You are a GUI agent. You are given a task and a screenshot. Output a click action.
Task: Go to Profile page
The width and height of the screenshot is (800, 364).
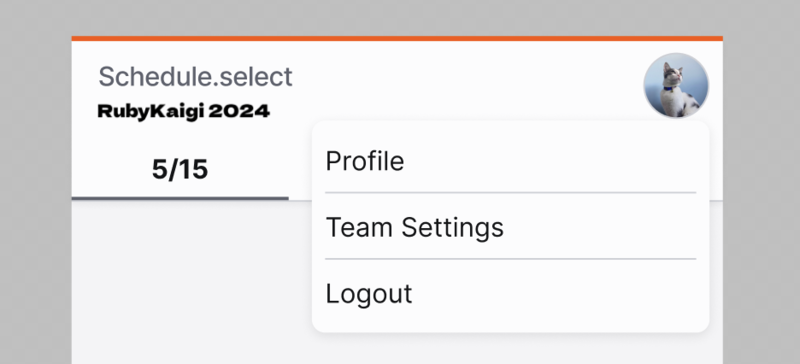510,161
